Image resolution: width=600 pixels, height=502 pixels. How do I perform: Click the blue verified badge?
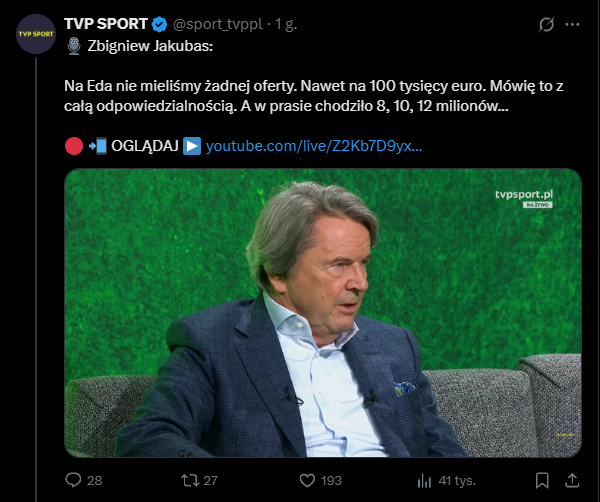point(159,24)
